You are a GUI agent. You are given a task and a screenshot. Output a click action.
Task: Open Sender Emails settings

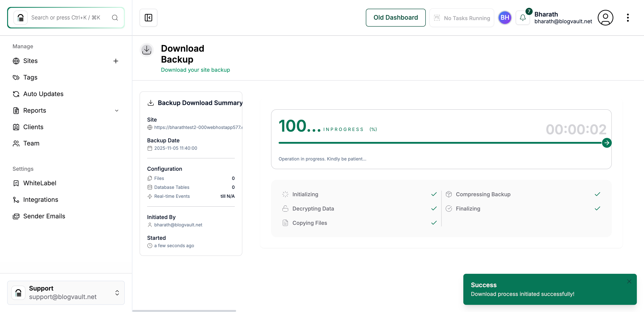coord(44,216)
